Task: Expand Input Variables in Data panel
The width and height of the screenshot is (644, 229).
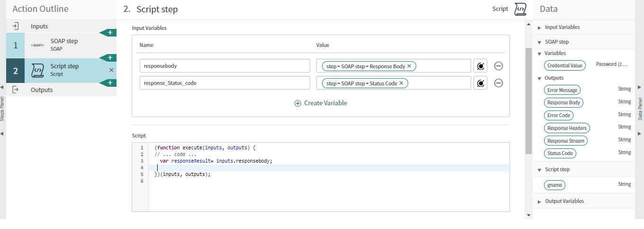Action: click(539, 27)
